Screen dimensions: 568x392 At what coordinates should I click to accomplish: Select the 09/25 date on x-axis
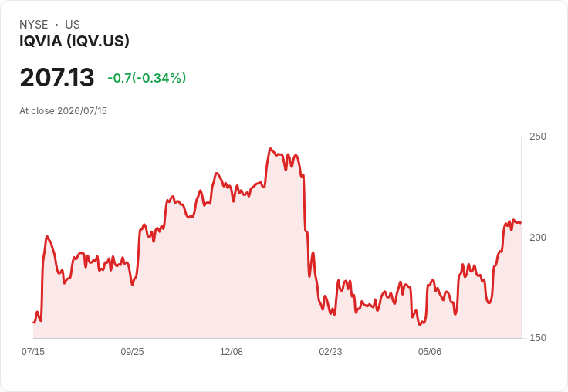click(132, 351)
